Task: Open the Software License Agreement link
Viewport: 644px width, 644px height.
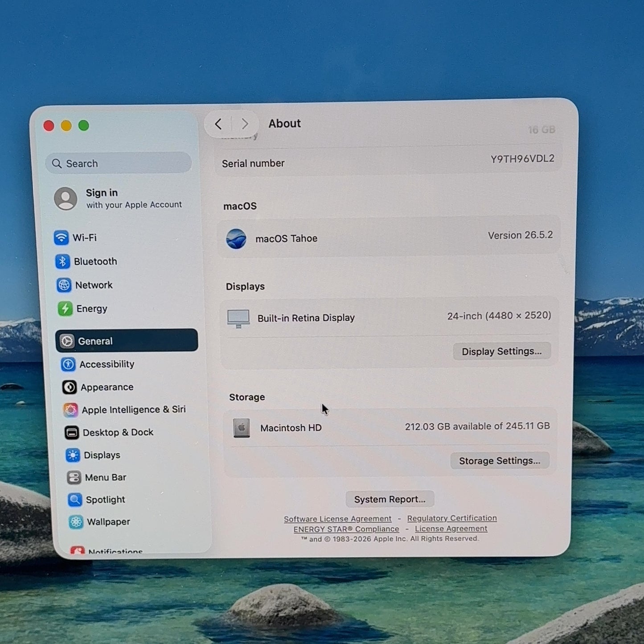Action: point(338,519)
